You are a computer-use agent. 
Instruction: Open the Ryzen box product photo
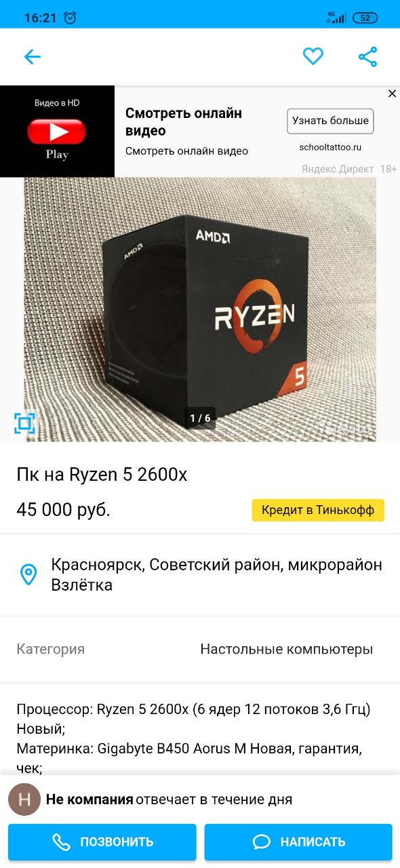(x=200, y=309)
